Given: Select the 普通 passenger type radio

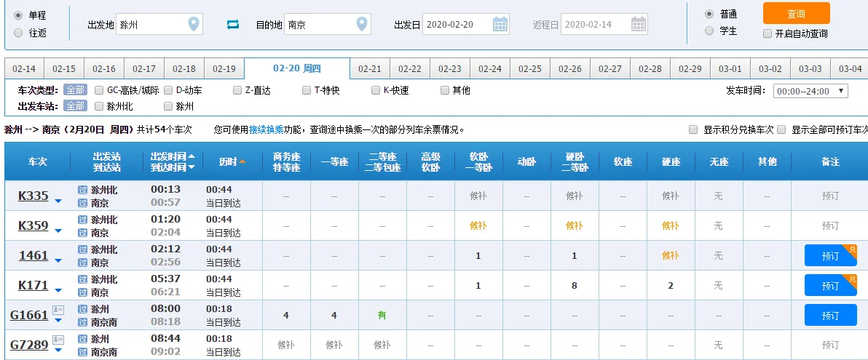Looking at the screenshot, I should click(x=709, y=14).
